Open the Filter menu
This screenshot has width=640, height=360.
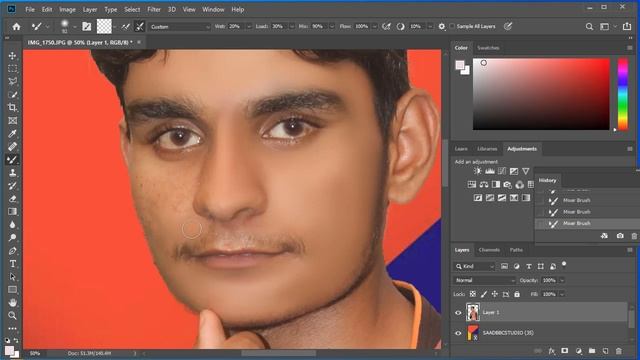(154, 9)
